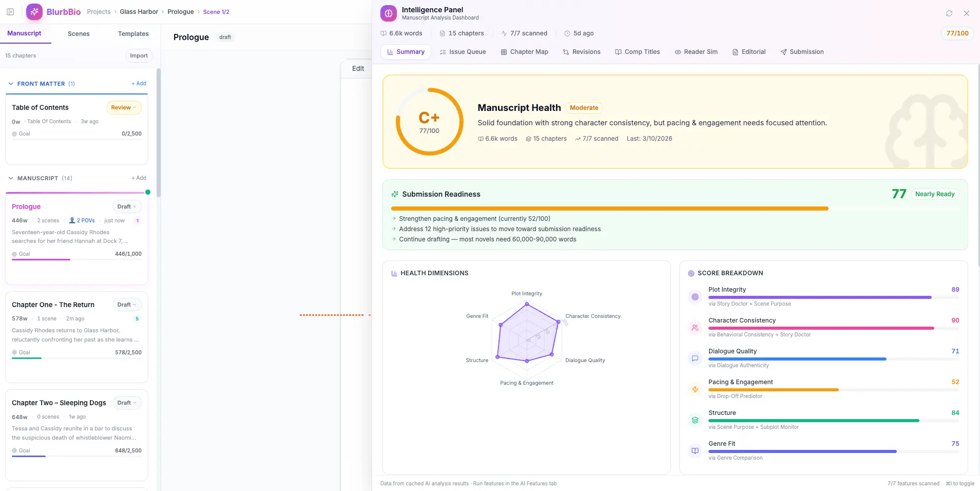Collapse the Manuscript section
Screen dimensions: 980x491
(x=11, y=178)
